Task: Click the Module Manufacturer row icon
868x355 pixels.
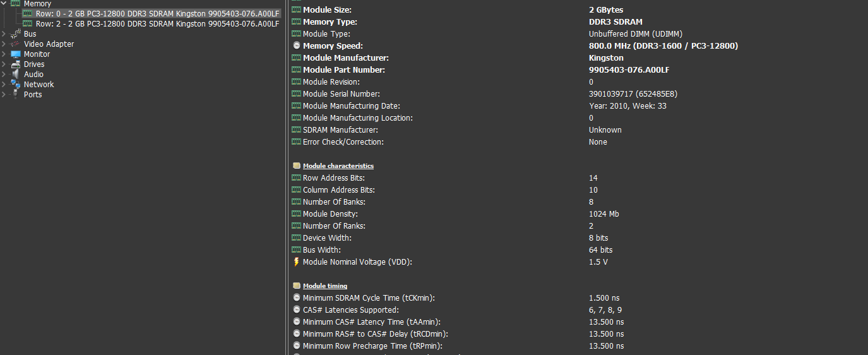Action: (297, 58)
